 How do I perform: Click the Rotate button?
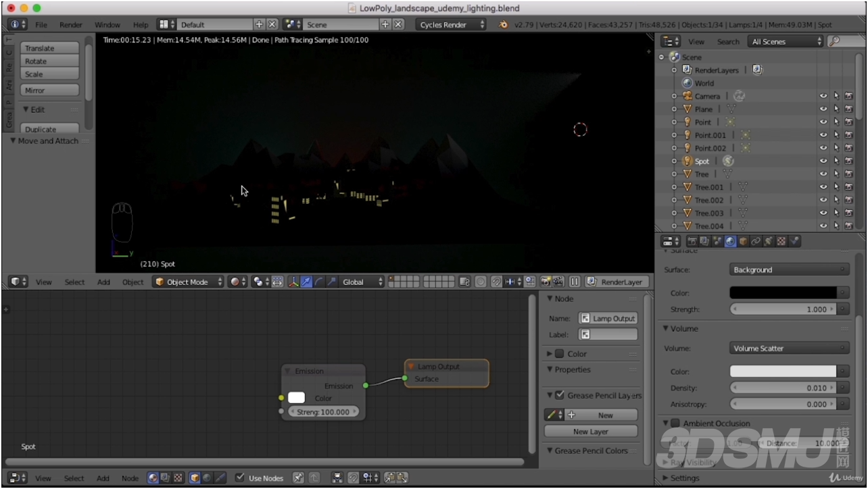(50, 61)
